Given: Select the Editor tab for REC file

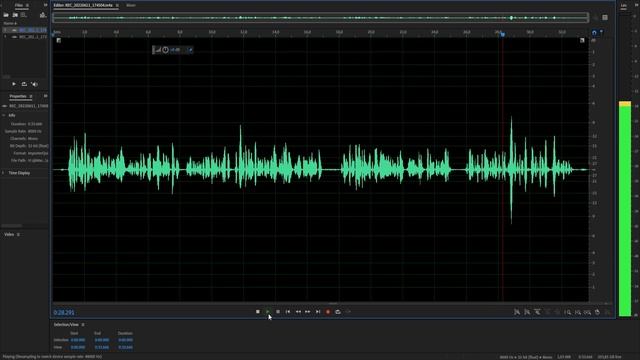Looking at the screenshot, I should [83, 5].
